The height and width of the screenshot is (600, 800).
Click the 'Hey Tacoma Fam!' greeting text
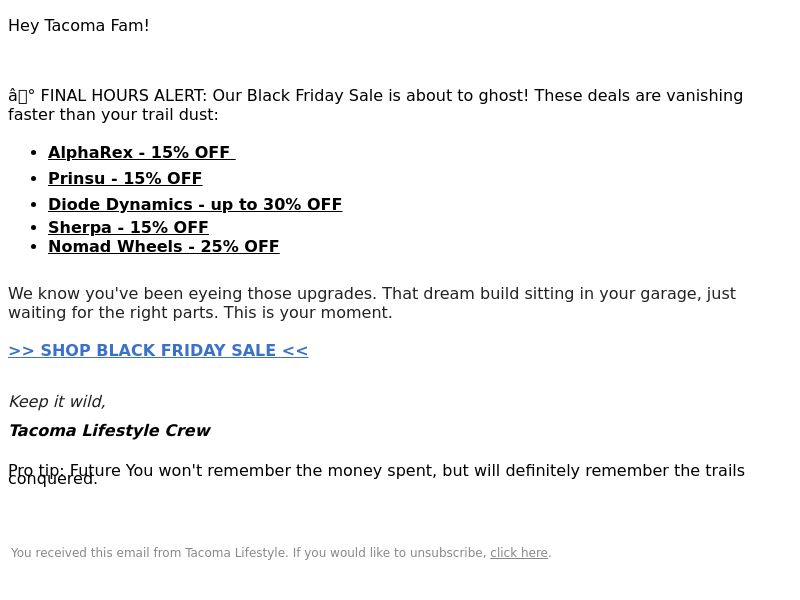coord(79,26)
